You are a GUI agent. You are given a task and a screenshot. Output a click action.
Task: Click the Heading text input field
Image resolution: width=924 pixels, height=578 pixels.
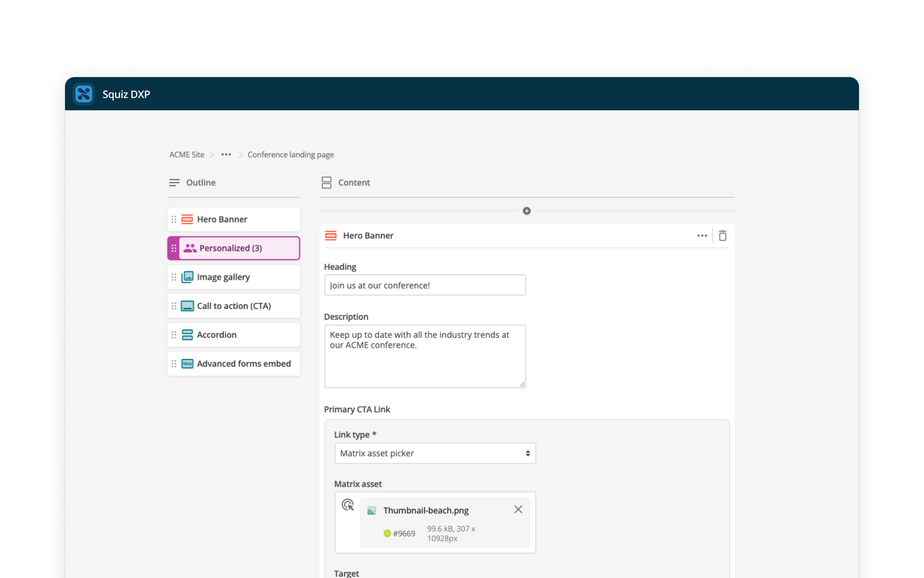coord(424,285)
